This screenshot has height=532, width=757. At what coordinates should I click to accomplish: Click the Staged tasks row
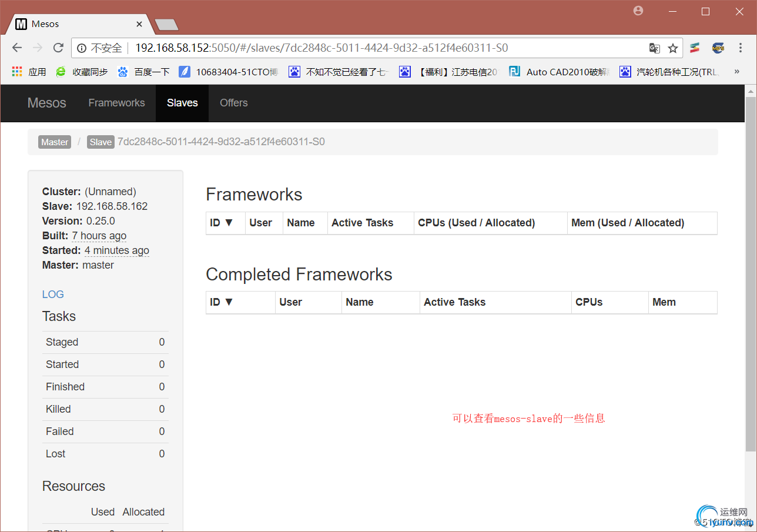[105, 342]
